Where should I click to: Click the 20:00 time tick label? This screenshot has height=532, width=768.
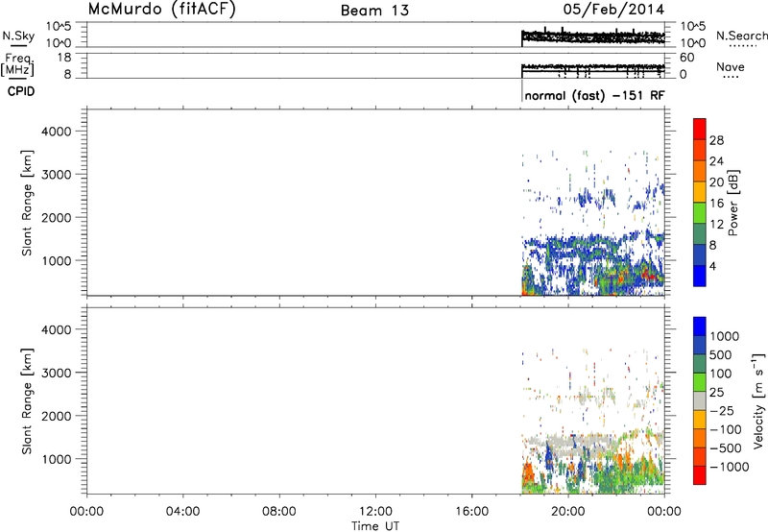[567, 512]
